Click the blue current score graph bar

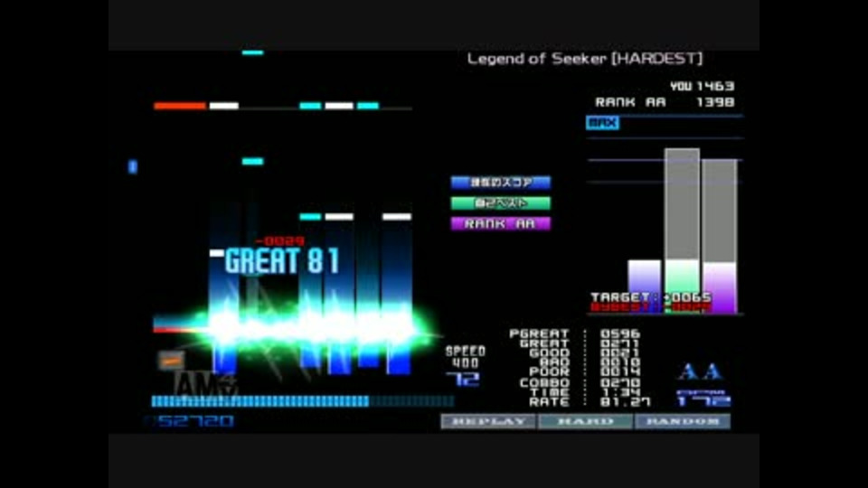[x=645, y=286]
